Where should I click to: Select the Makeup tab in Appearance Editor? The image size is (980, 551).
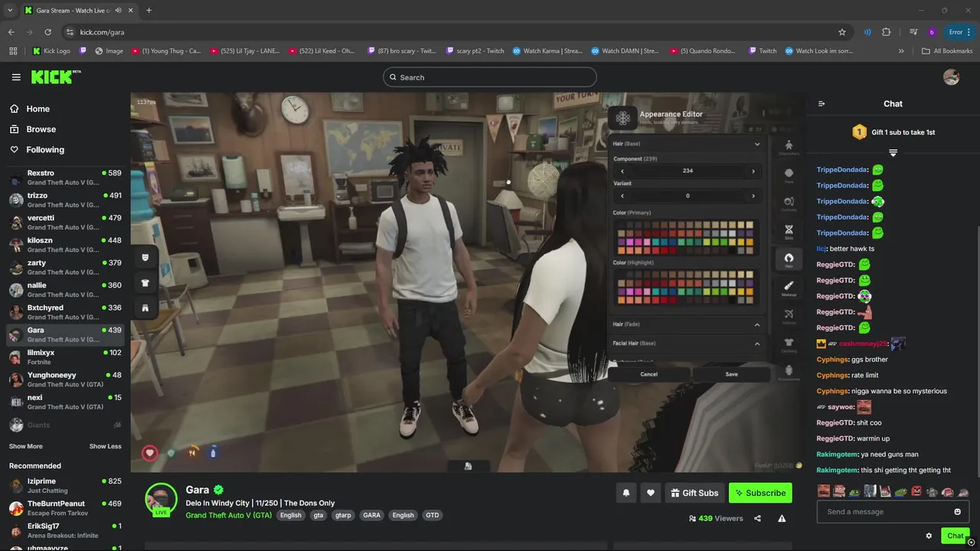(x=789, y=288)
